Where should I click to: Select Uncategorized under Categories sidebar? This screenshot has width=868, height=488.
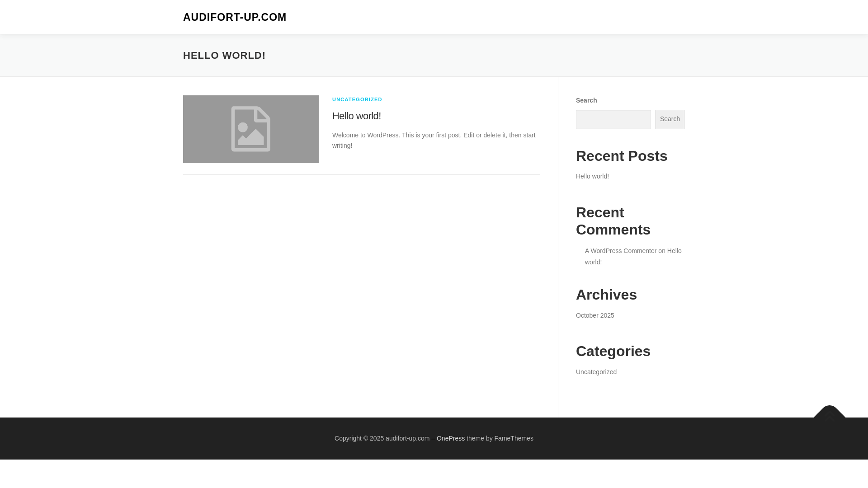[x=596, y=372]
